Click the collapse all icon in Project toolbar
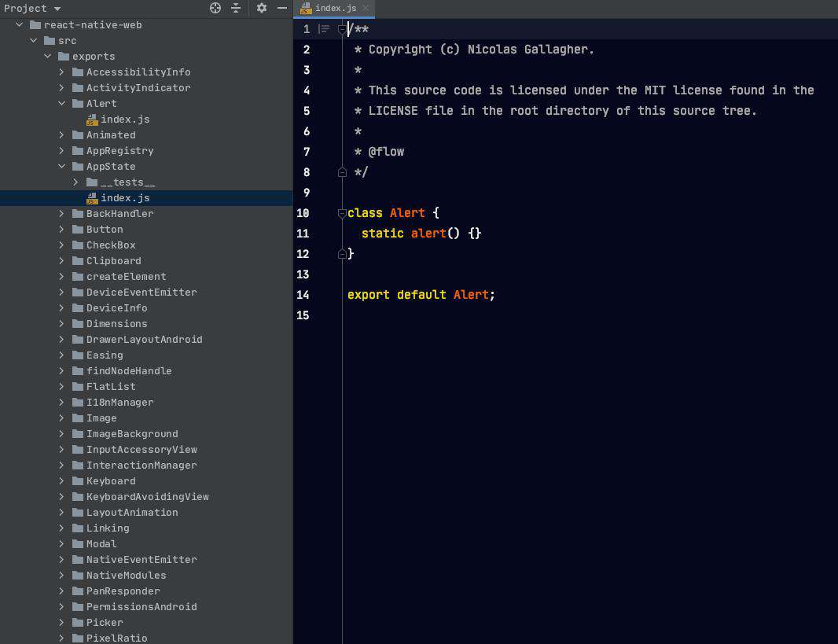This screenshot has width=838, height=644. [236, 8]
